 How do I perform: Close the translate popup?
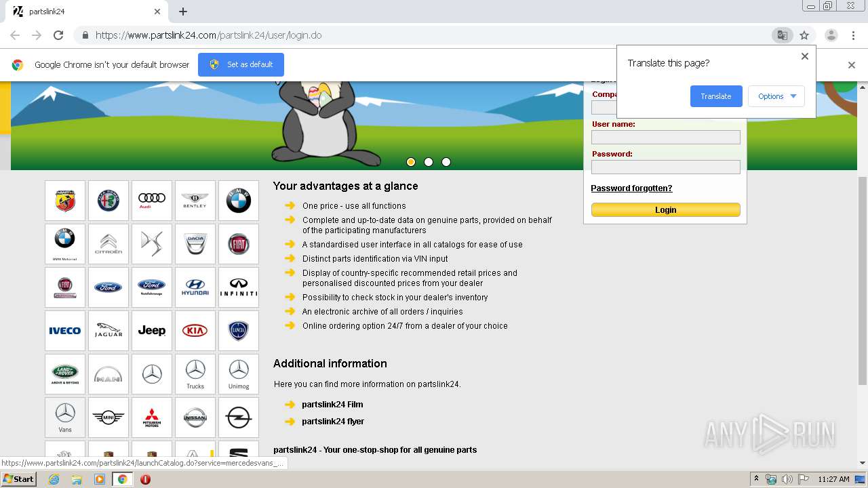pyautogui.click(x=805, y=56)
